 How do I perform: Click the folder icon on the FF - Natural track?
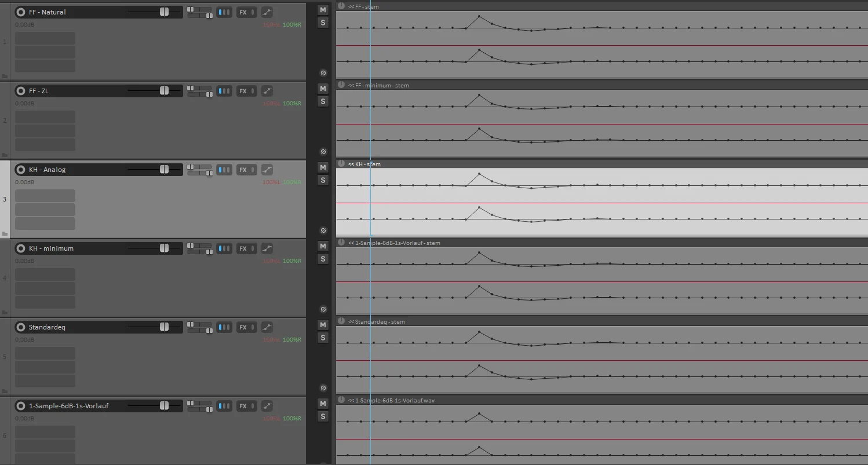tap(5, 76)
